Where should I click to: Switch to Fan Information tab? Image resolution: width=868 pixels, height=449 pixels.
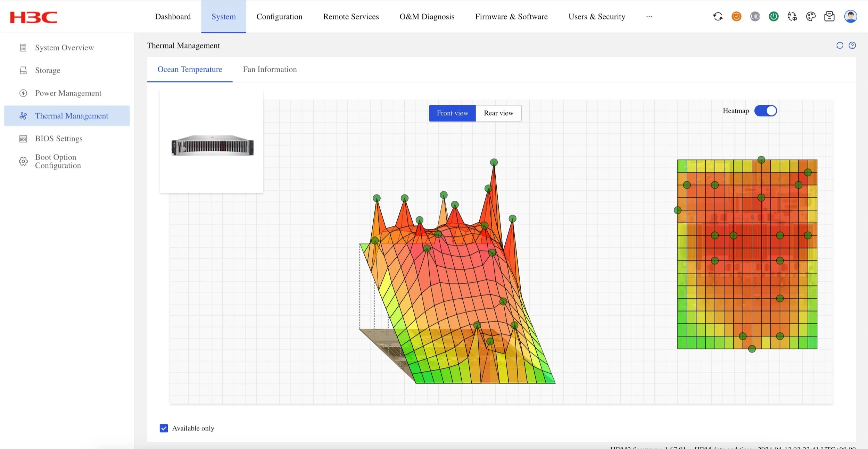(x=270, y=69)
